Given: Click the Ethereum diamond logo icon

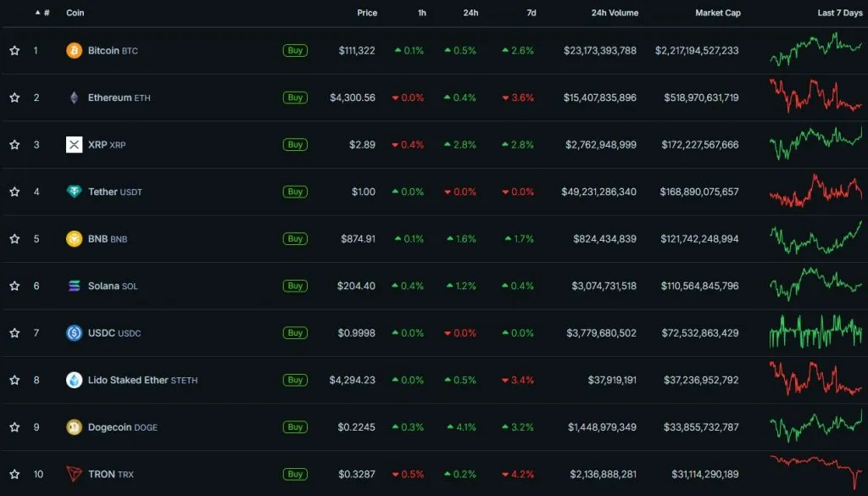Looking at the screenshot, I should click(x=74, y=98).
